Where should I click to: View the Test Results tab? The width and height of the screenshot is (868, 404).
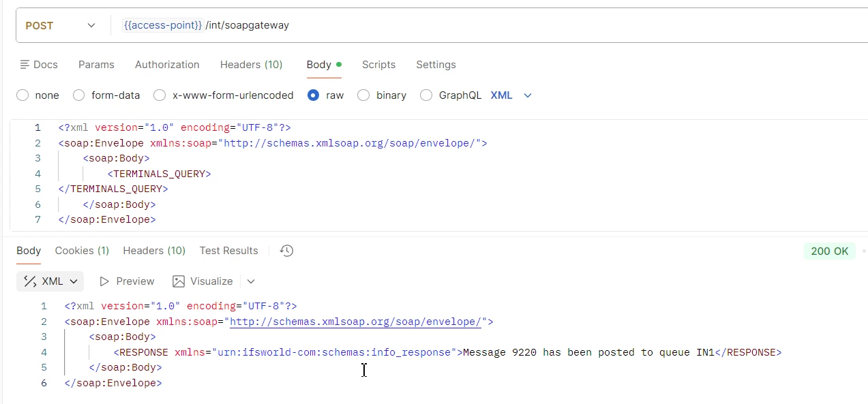pyautogui.click(x=228, y=251)
